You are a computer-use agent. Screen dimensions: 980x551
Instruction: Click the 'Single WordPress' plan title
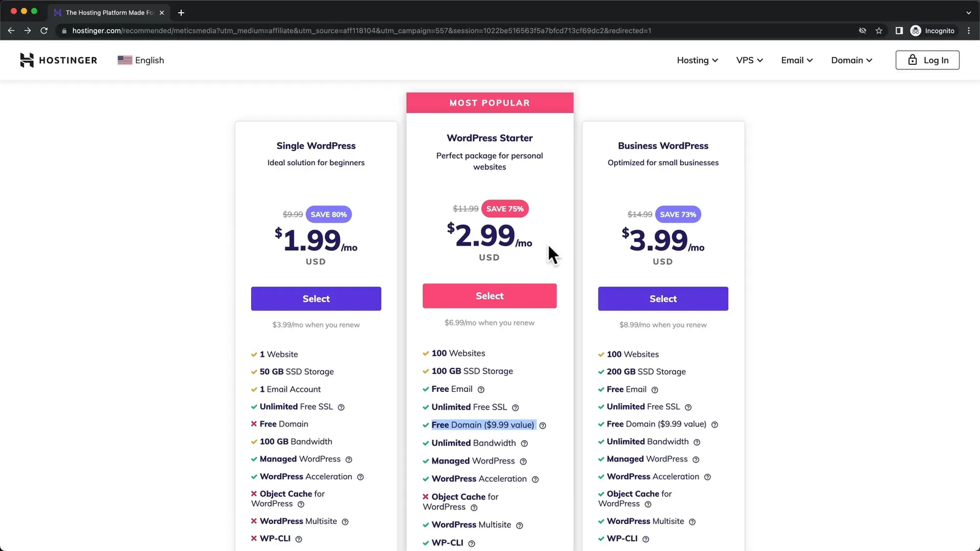[316, 146]
